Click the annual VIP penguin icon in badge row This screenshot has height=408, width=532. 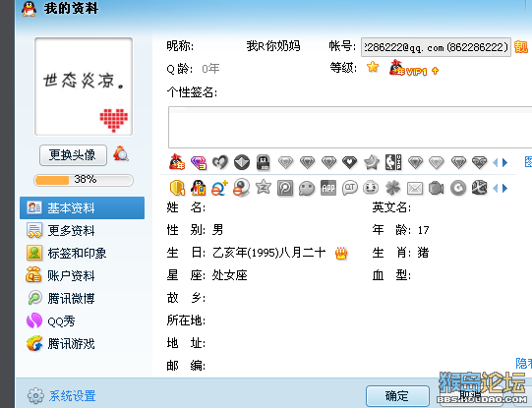point(177,162)
